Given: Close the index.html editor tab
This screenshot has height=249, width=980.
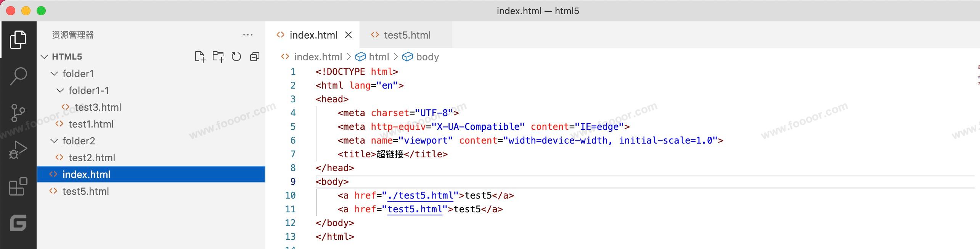Looking at the screenshot, I should pyautogui.click(x=348, y=35).
